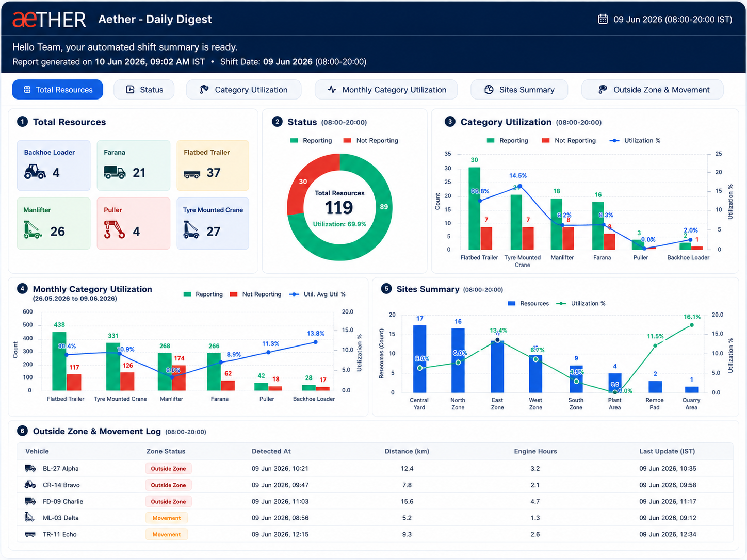Click the Central Yard bar in Sites Summary

point(420,359)
